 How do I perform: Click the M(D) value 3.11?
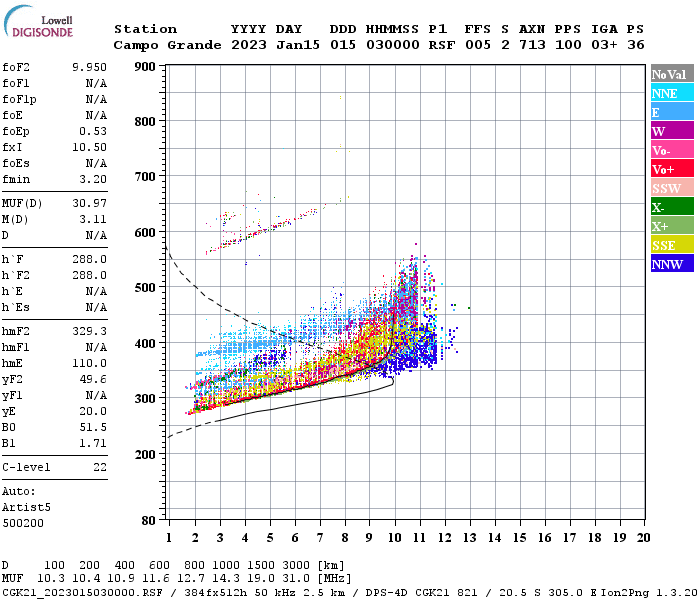click(93, 220)
